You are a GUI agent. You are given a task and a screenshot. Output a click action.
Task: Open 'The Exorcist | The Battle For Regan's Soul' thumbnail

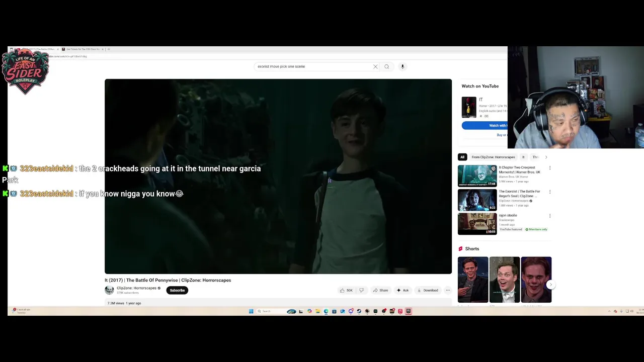(x=477, y=200)
